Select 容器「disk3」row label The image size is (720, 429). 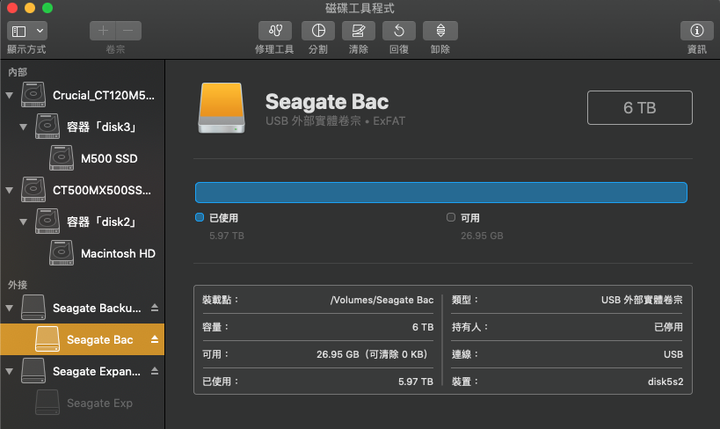point(102,127)
